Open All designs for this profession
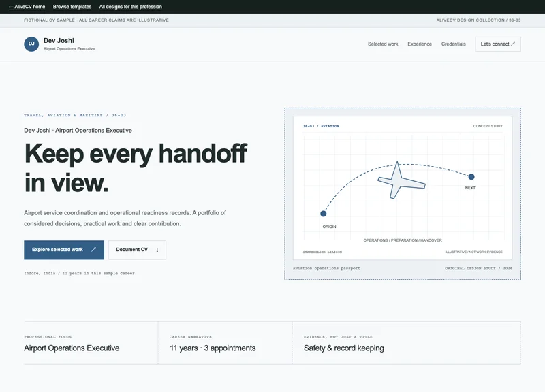Image resolution: width=545 pixels, height=392 pixels. [x=130, y=7]
